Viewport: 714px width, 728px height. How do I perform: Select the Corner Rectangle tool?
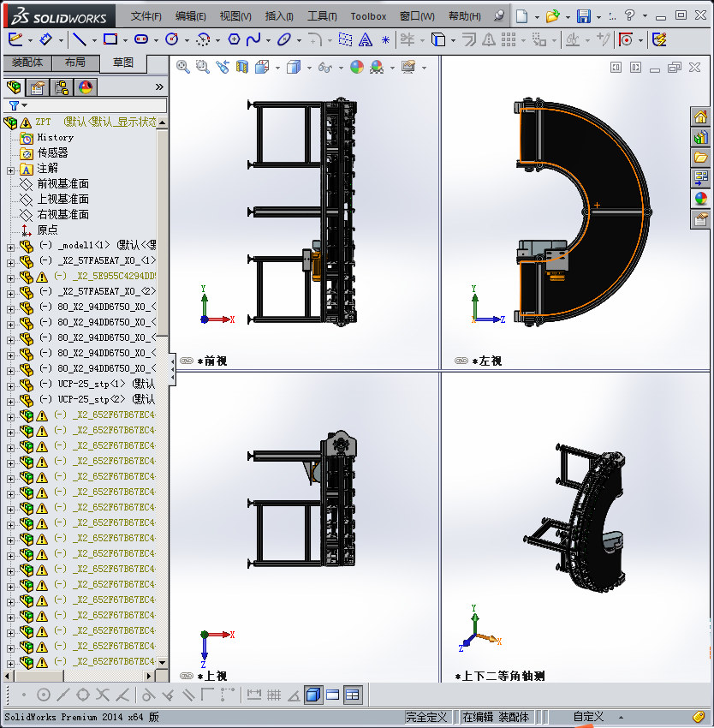110,39
